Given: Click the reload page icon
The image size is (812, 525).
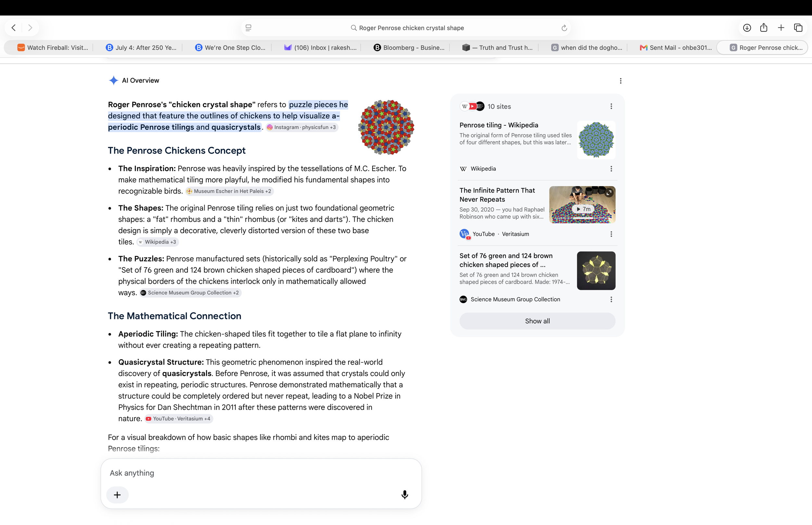Looking at the screenshot, I should (564, 28).
